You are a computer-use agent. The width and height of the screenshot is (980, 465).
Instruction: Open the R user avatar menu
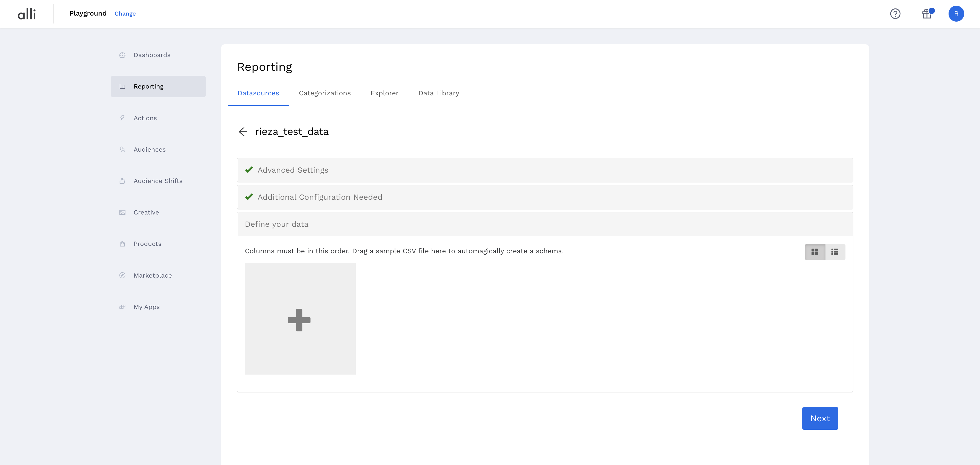pyautogui.click(x=956, y=14)
